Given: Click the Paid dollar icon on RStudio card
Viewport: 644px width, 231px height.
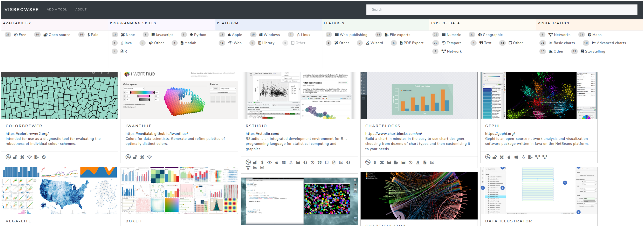Looking at the screenshot, I should point(262,163).
